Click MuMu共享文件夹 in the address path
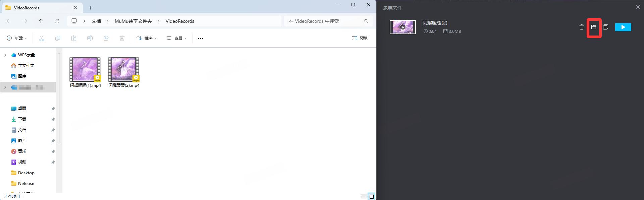 coord(133,21)
